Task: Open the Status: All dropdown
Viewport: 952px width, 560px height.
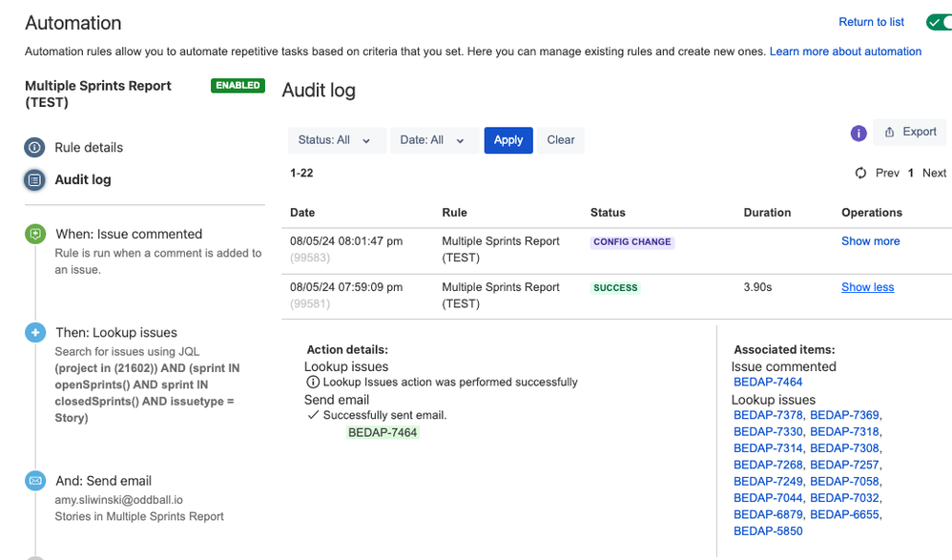Action: [337, 140]
